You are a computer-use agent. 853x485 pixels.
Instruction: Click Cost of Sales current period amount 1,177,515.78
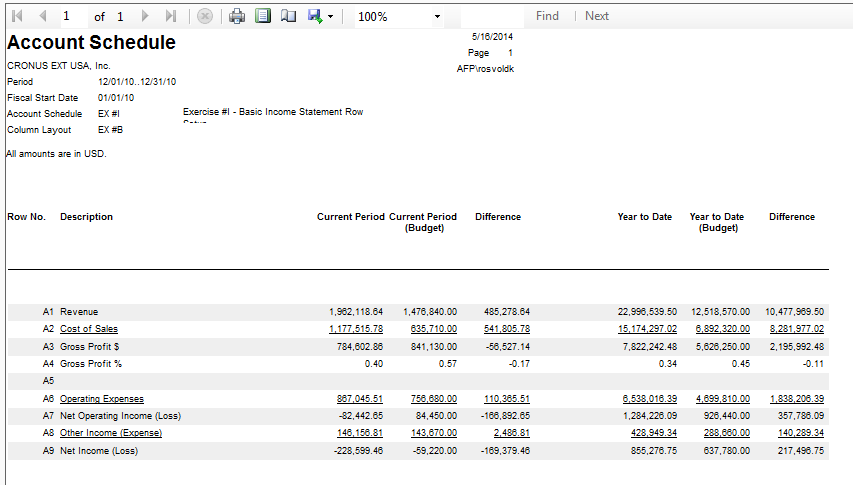coord(355,328)
